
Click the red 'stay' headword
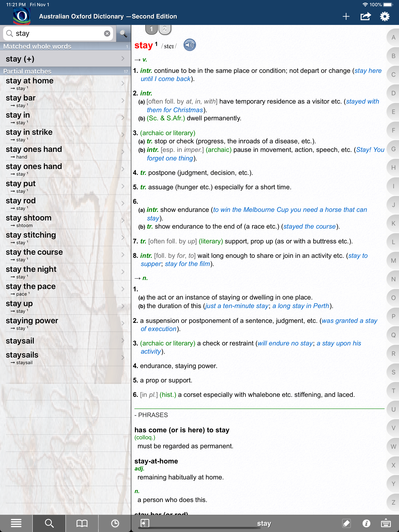click(x=144, y=45)
